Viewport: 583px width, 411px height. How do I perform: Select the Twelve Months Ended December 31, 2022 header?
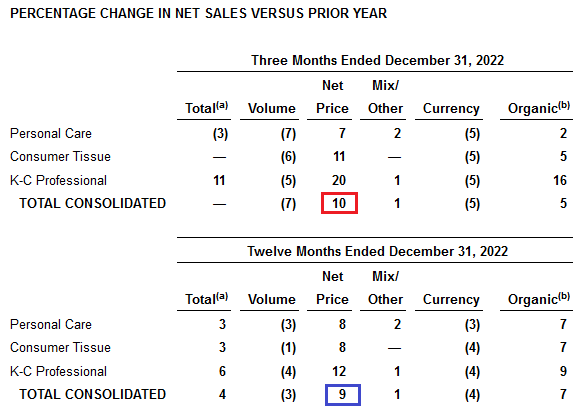pos(377,251)
